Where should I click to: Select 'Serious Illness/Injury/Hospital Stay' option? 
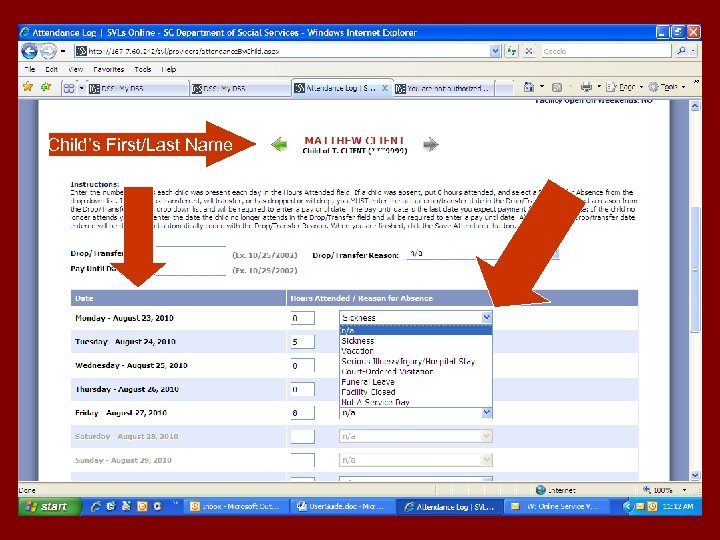pyautogui.click(x=416, y=361)
